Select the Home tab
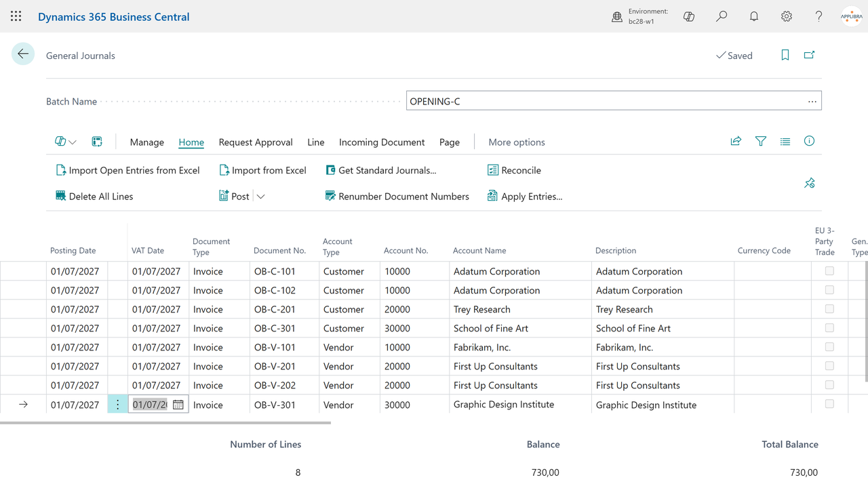This screenshot has width=868, height=488. (x=191, y=142)
